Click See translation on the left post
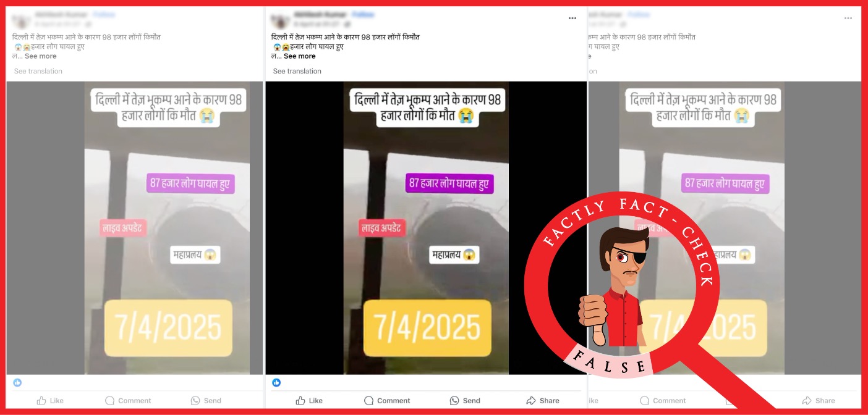This screenshot has height=415, width=868. [38, 71]
